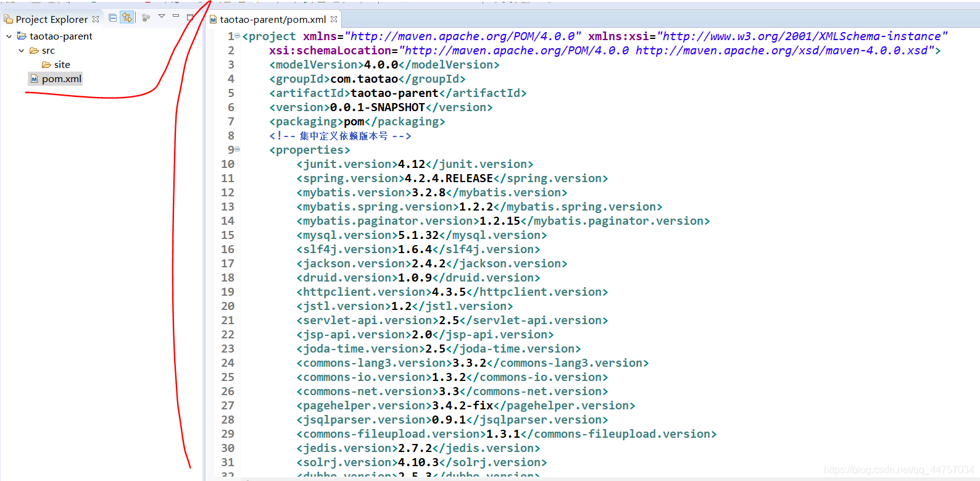Fold the project element at line 1
This screenshot has height=481, width=980.
238,36
